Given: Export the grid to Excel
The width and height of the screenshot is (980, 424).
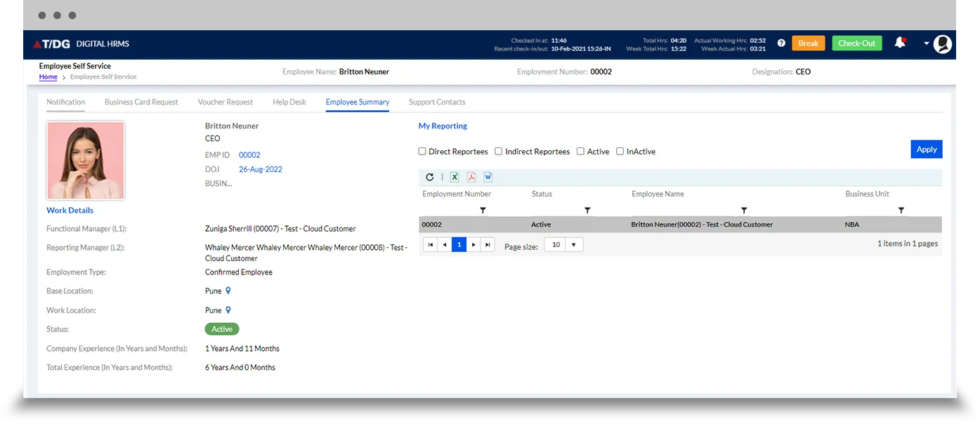Looking at the screenshot, I should point(455,178).
